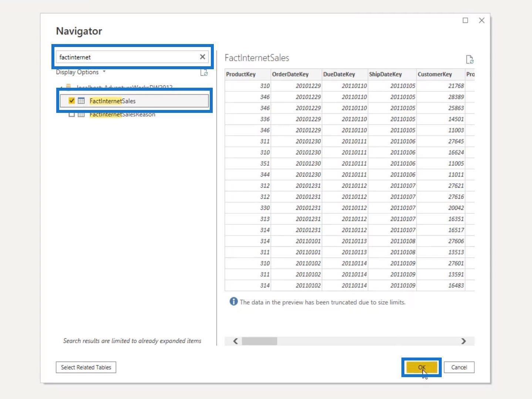The width and height of the screenshot is (532, 399).
Task: Click the OK button
Action: pyautogui.click(x=422, y=367)
